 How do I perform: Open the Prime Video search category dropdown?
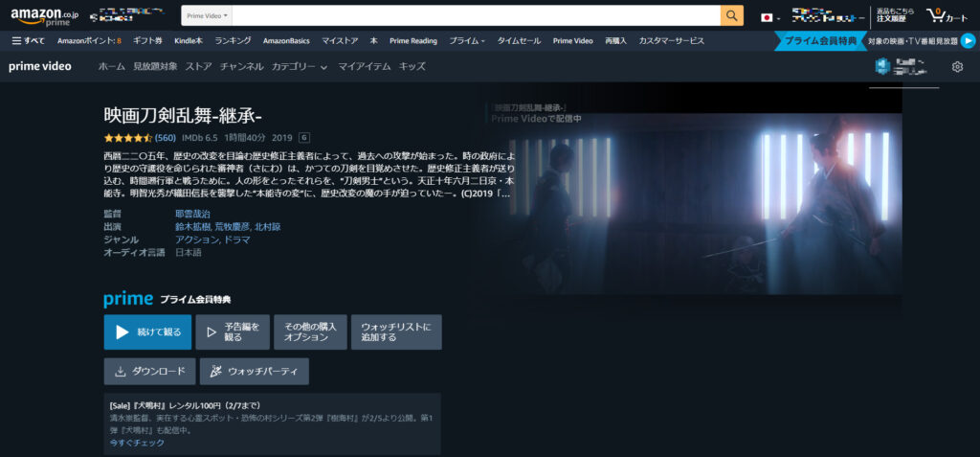pos(207,15)
